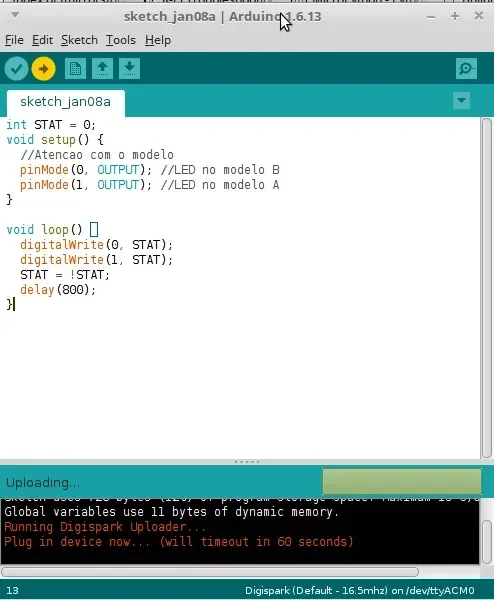Click the upload progress bar

(402, 481)
